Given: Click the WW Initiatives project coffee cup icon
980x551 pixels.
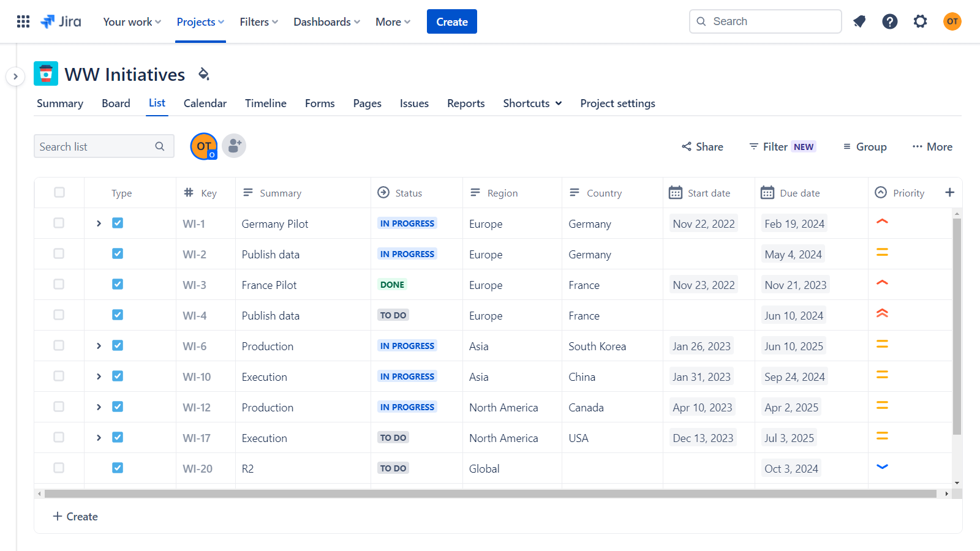Looking at the screenshot, I should tap(46, 73).
